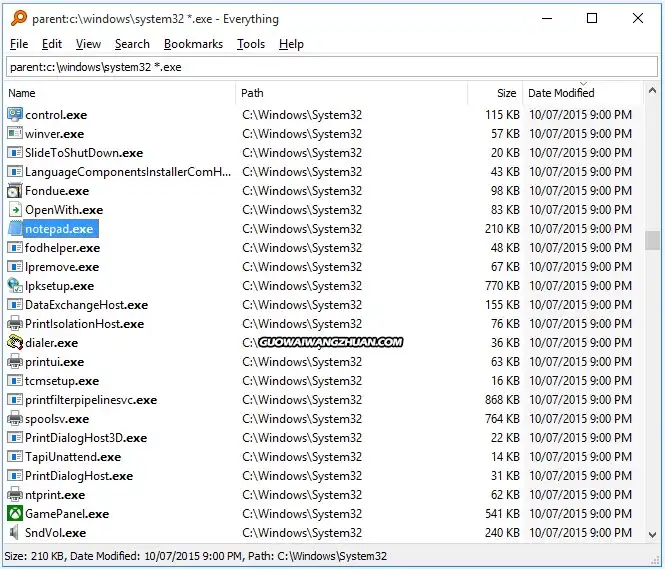The width and height of the screenshot is (665, 569).
Task: Select fodhelper.exe file name
Action: 62,248
